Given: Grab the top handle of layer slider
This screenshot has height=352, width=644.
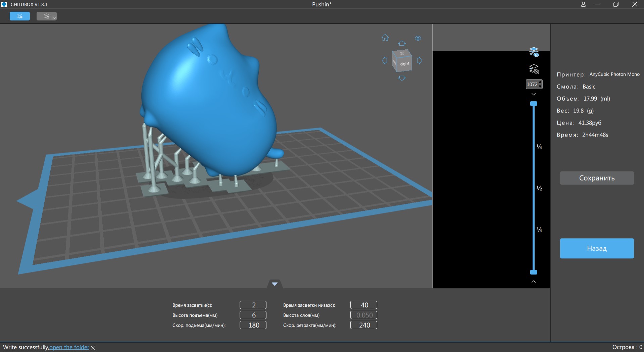Looking at the screenshot, I should (x=534, y=104).
